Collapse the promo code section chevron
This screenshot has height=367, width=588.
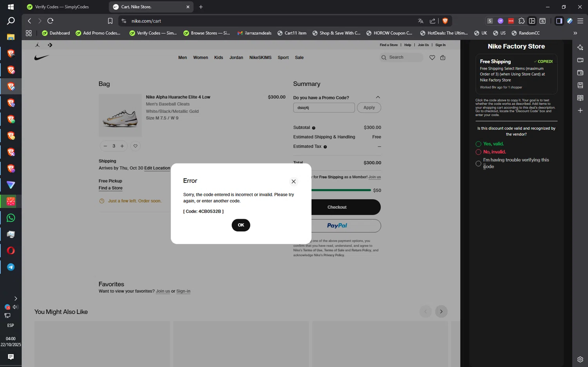378,97
